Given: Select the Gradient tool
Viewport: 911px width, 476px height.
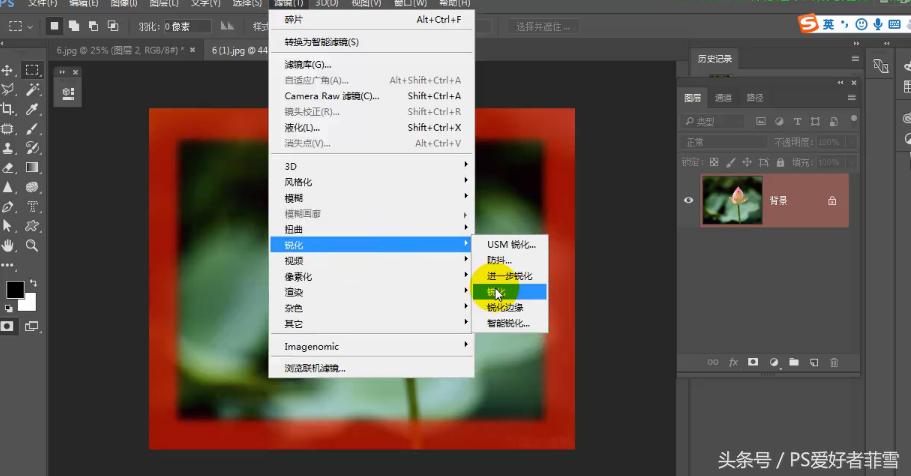Looking at the screenshot, I should (x=32, y=167).
